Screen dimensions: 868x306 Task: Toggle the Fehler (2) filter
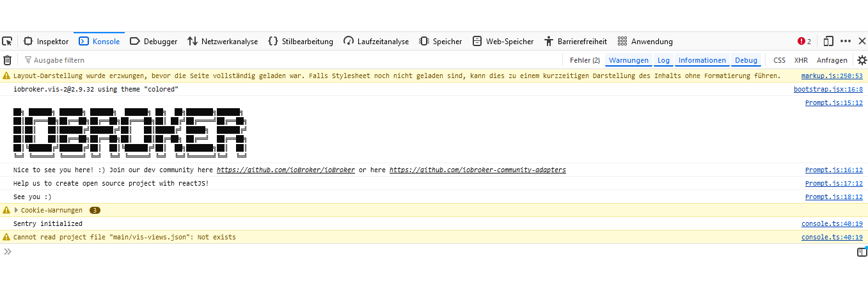tap(585, 60)
